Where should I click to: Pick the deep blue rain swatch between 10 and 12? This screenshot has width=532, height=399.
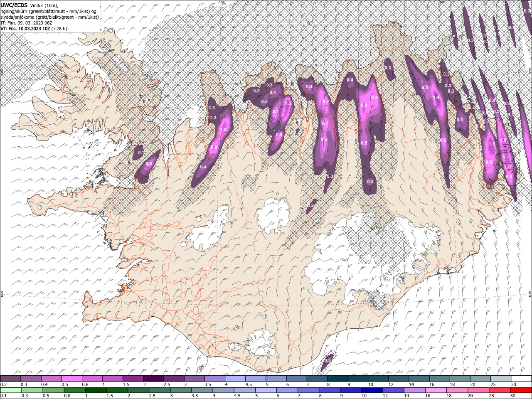pyautogui.click(x=372, y=390)
